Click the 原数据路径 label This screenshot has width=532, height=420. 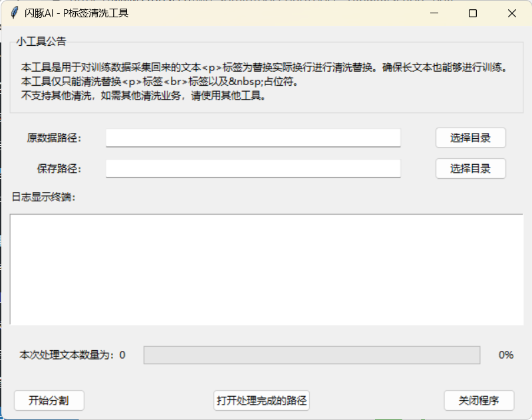55,138
